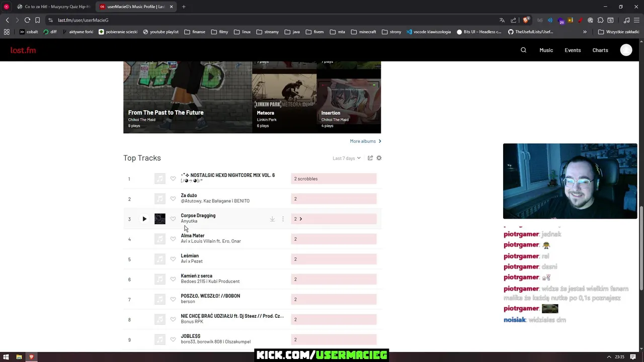
Task: Love the Nostalgic Hexd Nightcore Mix track
Action: tap(173, 178)
